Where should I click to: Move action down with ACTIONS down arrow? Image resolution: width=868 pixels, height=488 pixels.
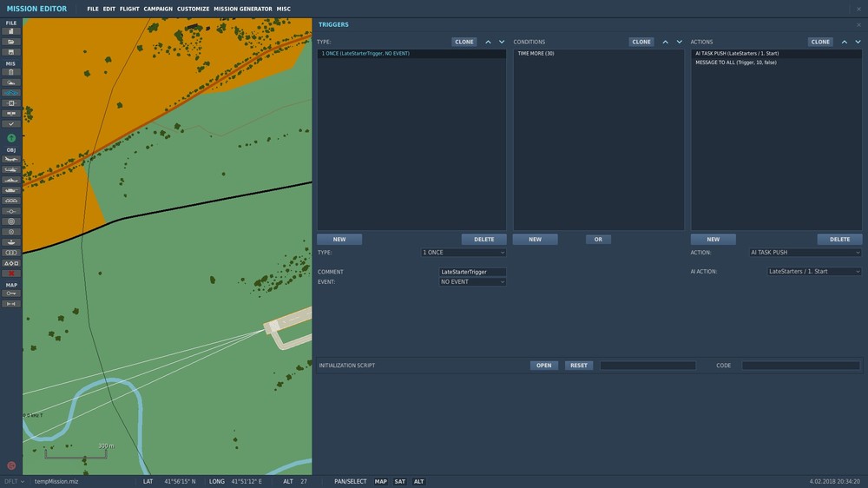point(858,42)
